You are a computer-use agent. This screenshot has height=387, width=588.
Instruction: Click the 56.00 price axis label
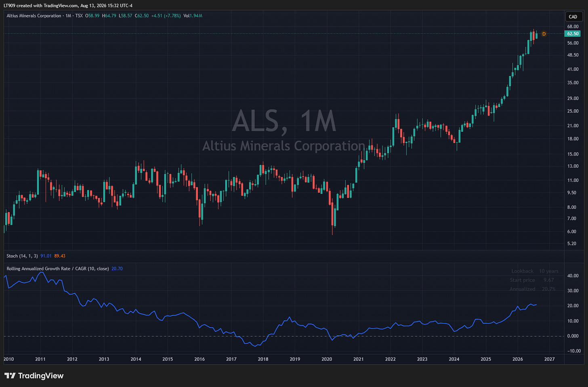coord(573,43)
